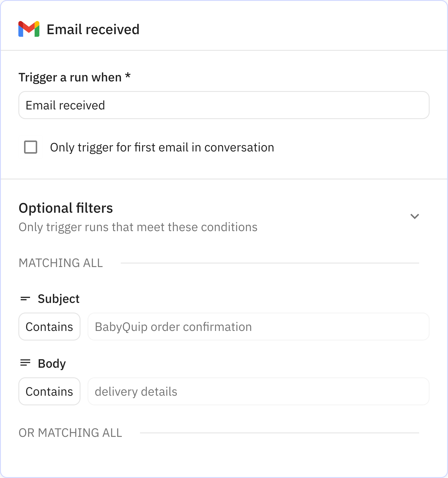The height and width of the screenshot is (478, 448).
Task: Click the "Optional filters" heading
Action: [66, 208]
